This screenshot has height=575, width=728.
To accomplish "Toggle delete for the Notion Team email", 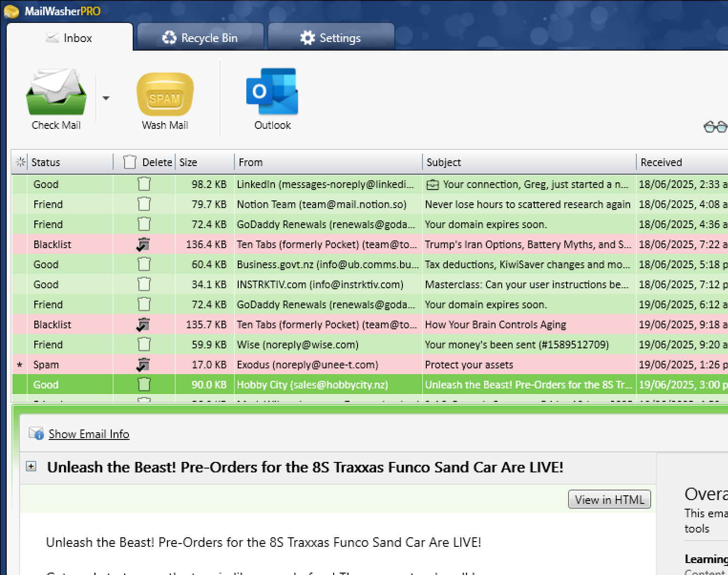I will pos(144,204).
